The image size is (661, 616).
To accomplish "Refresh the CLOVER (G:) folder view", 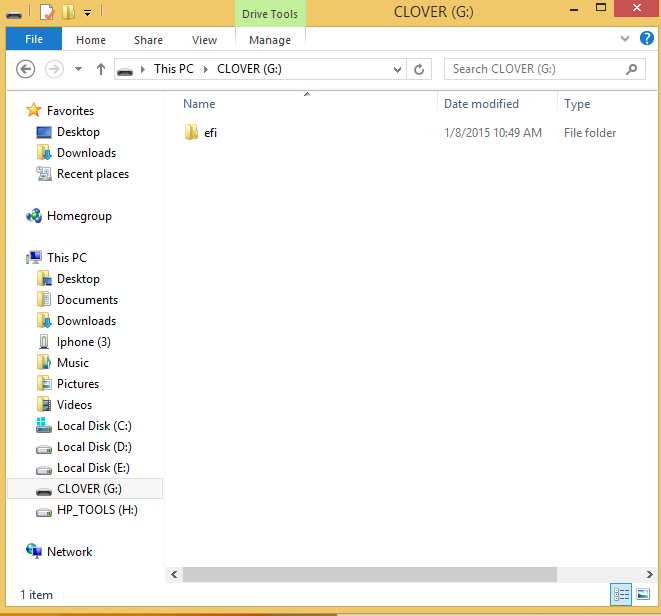I will click(x=419, y=69).
